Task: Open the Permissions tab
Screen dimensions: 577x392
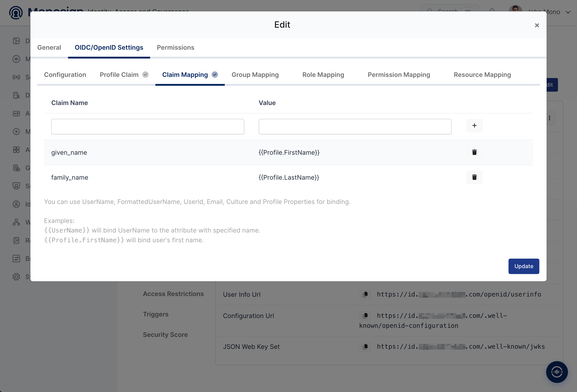Action: pos(176,47)
